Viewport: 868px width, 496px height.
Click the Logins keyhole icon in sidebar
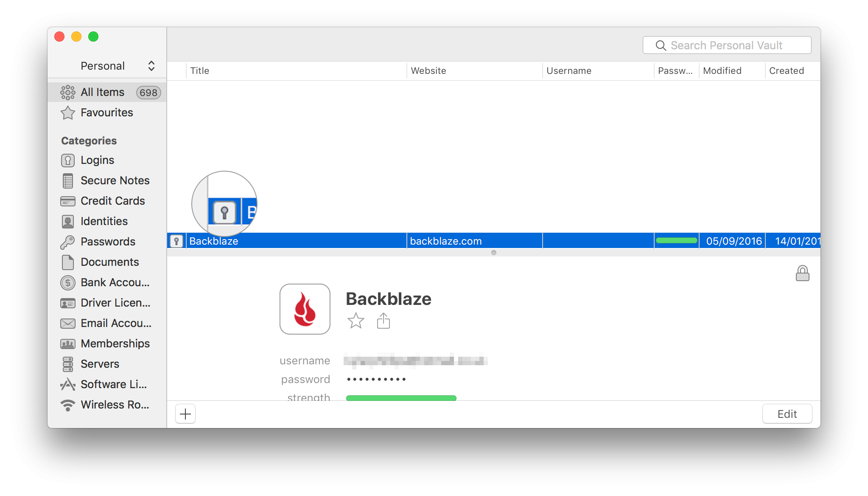pos(68,160)
